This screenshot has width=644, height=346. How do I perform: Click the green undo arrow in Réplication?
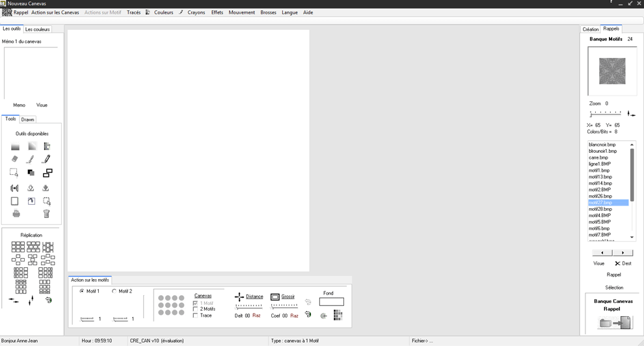pos(48,300)
